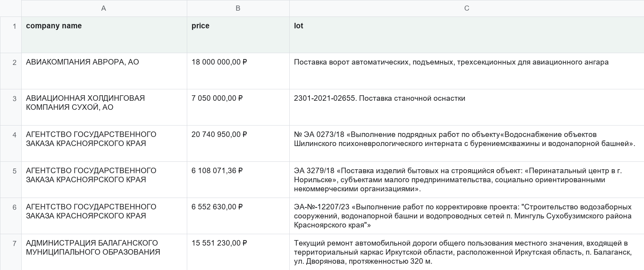Click the select-all corner box

point(11,8)
